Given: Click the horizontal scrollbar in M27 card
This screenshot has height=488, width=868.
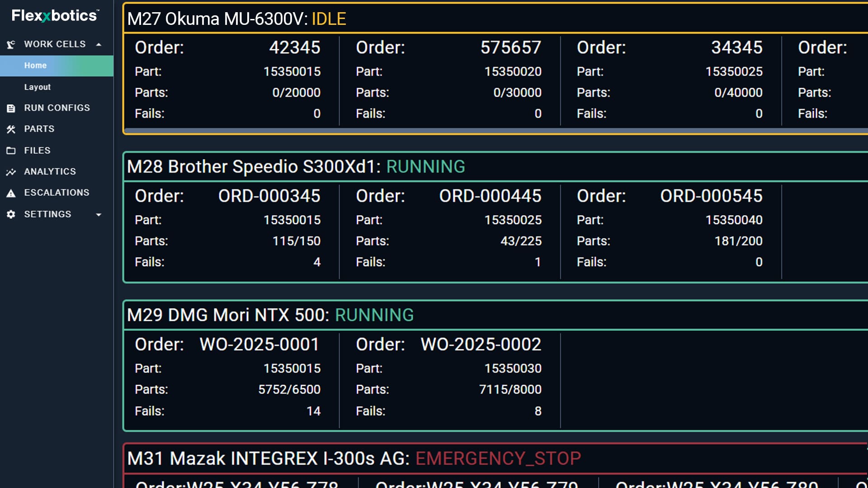Looking at the screenshot, I should [496, 131].
